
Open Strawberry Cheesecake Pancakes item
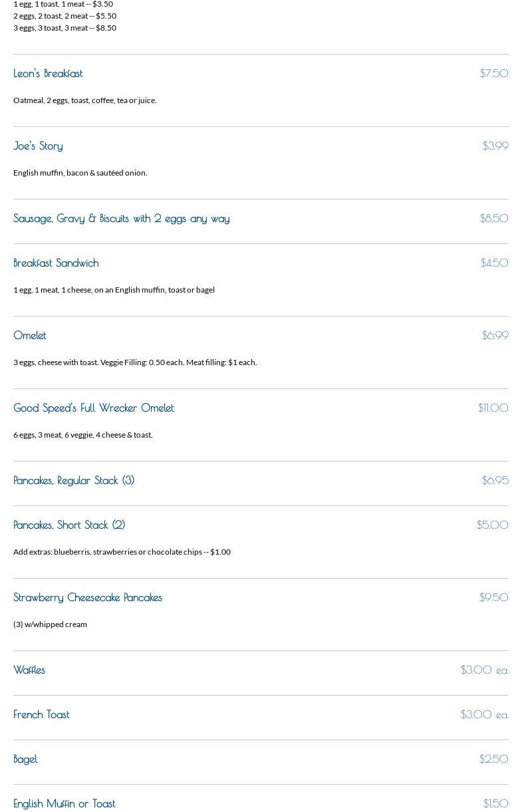tap(88, 597)
